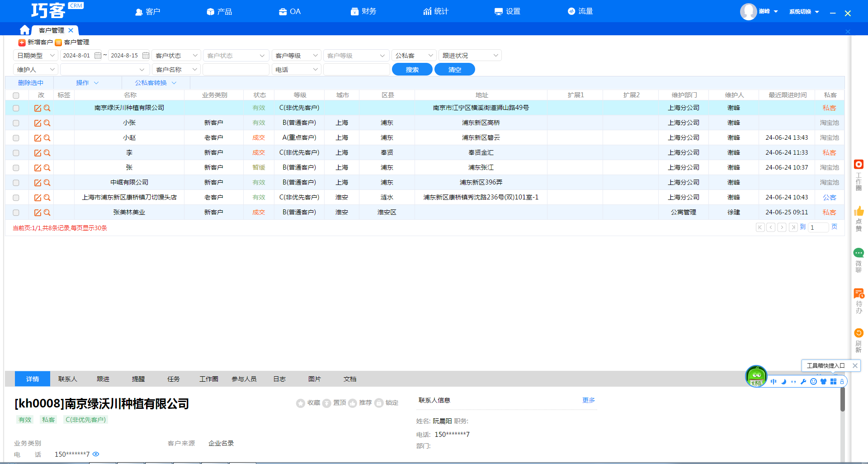The width and height of the screenshot is (868, 464).
Task: Click the 清空 button
Action: (455, 70)
